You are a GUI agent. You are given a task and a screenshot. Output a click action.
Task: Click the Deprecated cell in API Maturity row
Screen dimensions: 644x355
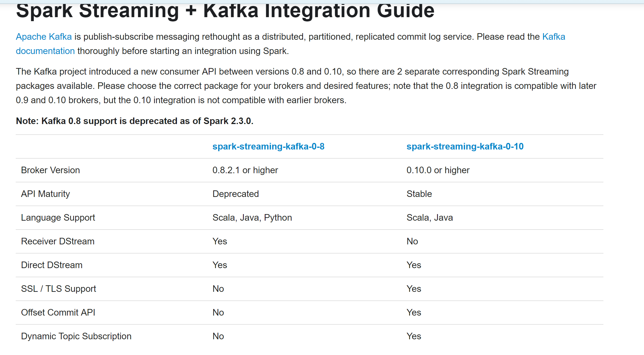(x=236, y=194)
